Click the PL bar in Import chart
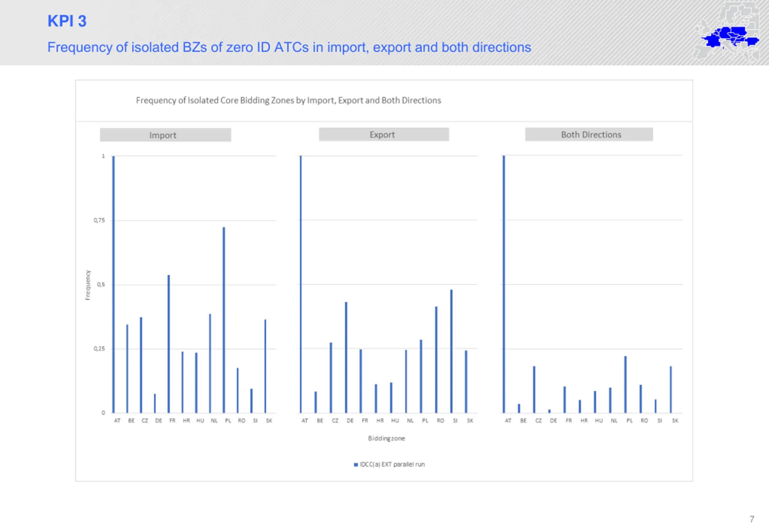 click(224, 320)
